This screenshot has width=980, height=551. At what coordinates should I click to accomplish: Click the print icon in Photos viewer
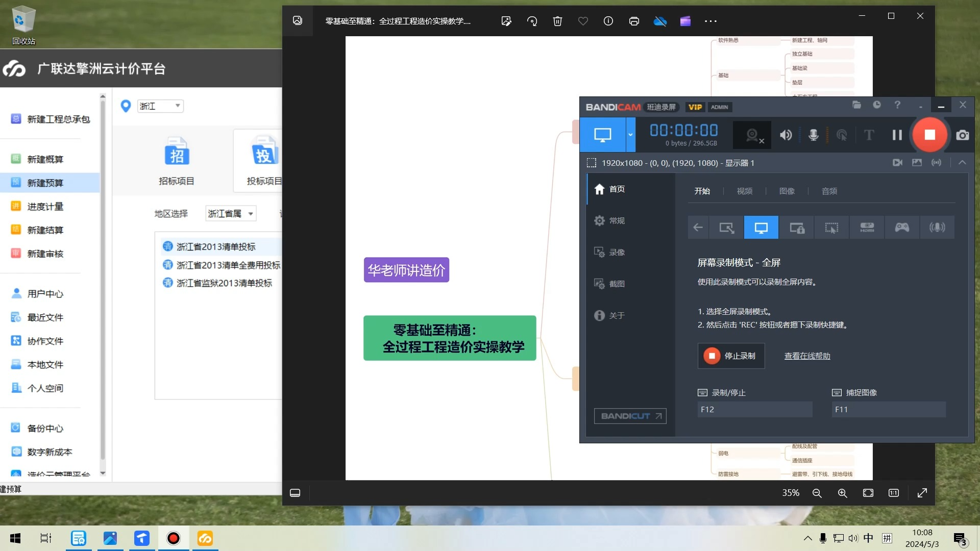pyautogui.click(x=634, y=21)
